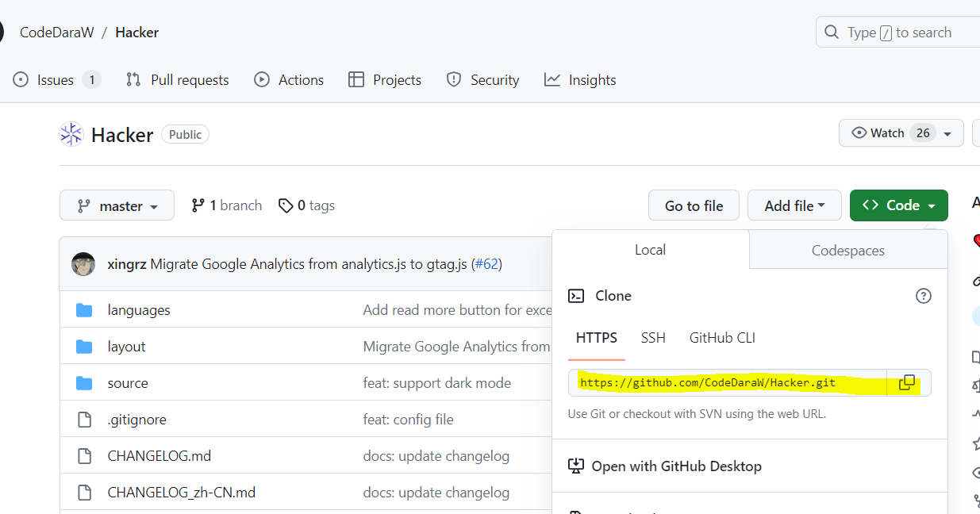Open the clone help question-mark icon
The image size is (980, 514).
[x=923, y=296]
